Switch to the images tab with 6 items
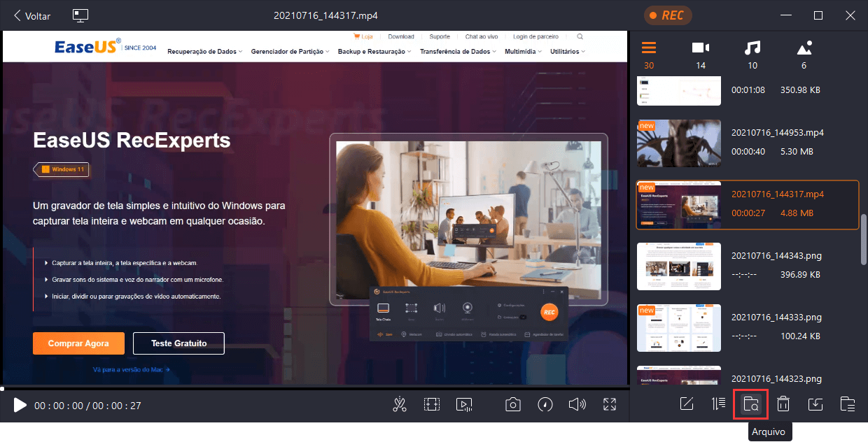This screenshot has height=442, width=868. coord(804,55)
